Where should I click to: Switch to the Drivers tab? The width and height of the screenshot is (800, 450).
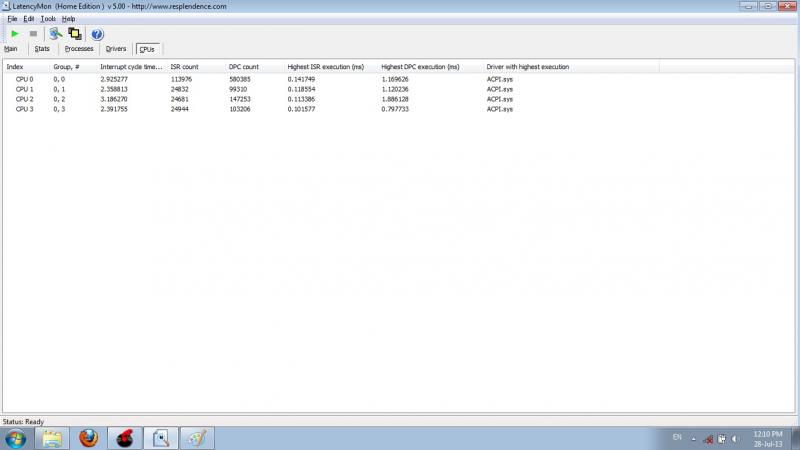116,48
